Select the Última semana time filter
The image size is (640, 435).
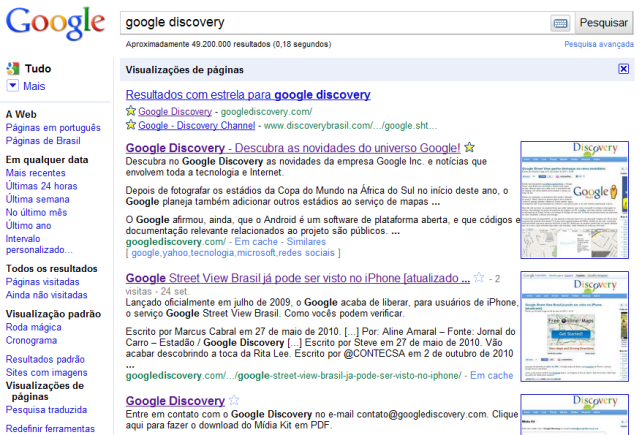pyautogui.click(x=38, y=199)
